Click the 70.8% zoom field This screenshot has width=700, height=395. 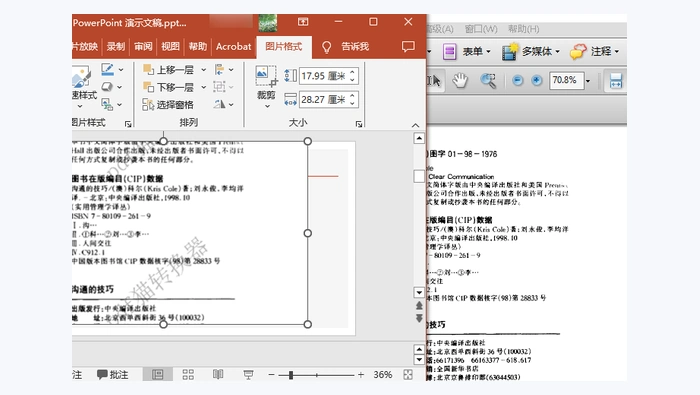[566, 80]
